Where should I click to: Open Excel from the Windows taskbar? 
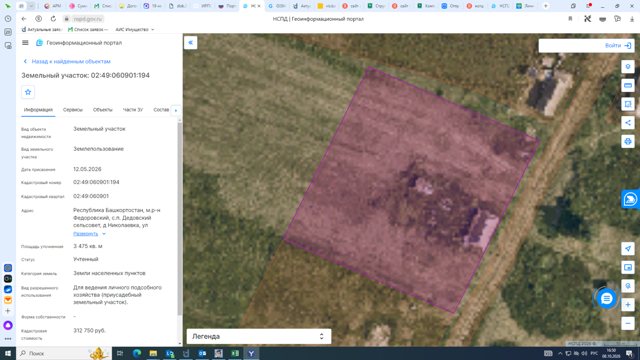[235, 353]
